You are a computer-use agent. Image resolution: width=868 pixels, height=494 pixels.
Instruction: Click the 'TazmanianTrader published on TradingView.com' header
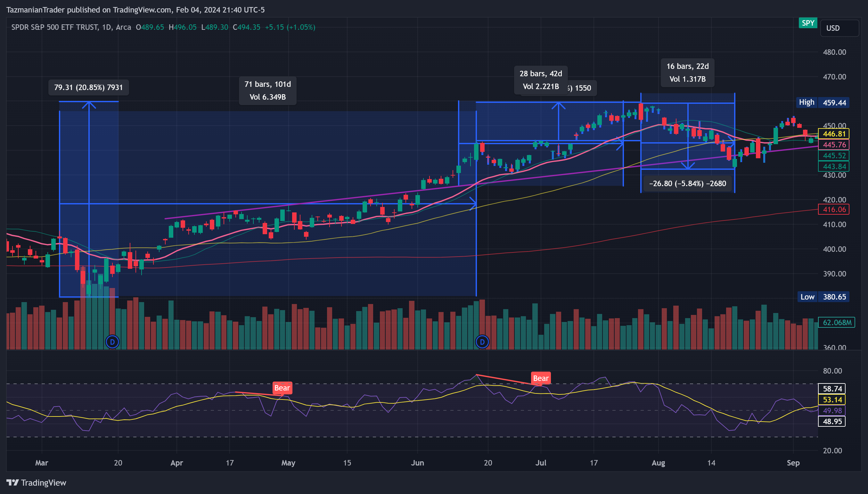tap(88, 10)
